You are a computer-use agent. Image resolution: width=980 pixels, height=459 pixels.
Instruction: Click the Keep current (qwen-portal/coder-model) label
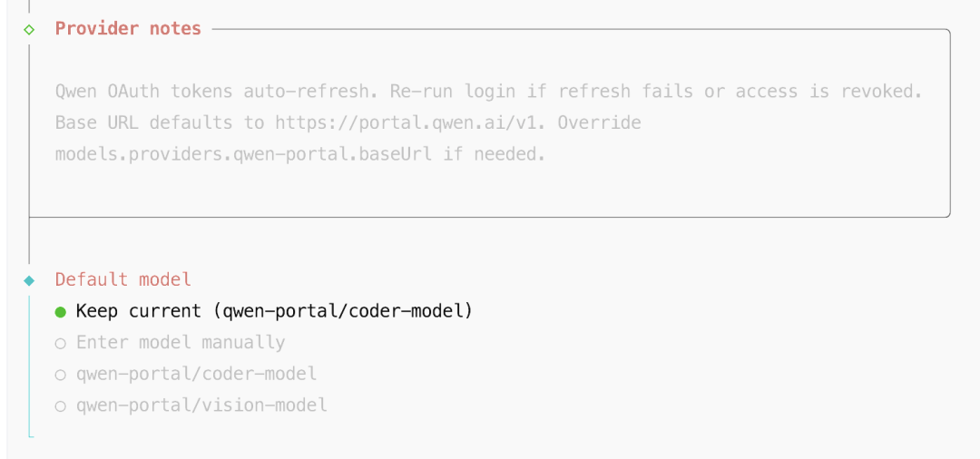click(x=274, y=311)
